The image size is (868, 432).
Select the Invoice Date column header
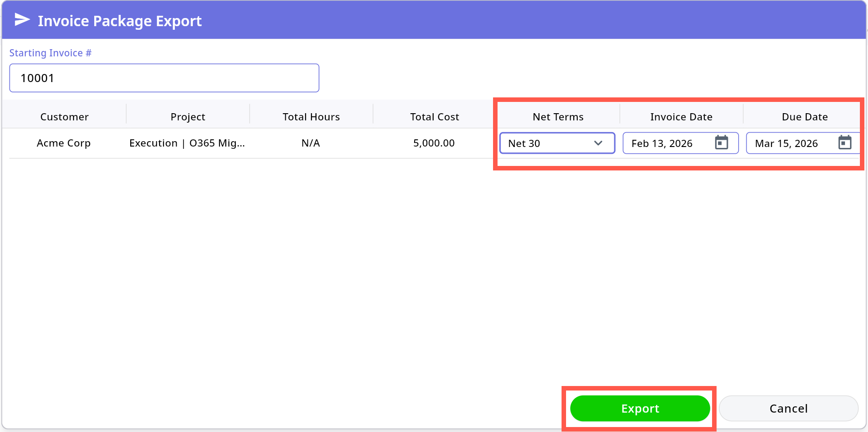click(x=681, y=117)
